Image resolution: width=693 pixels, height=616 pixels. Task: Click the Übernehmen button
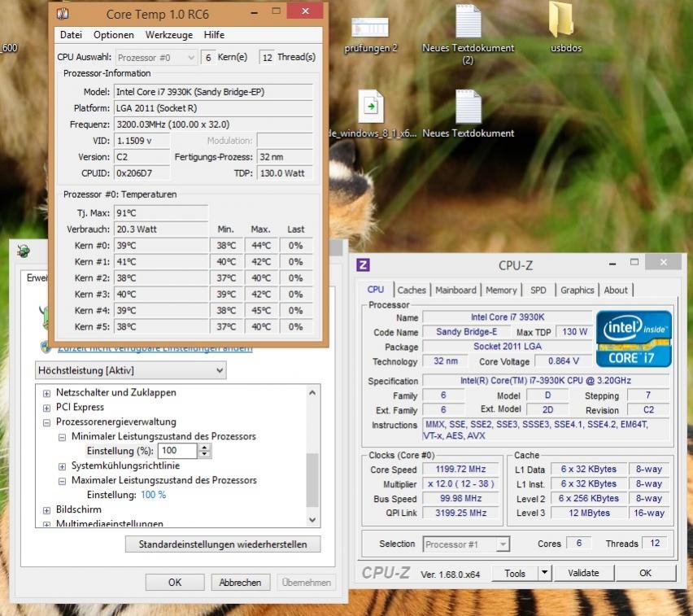click(x=307, y=582)
